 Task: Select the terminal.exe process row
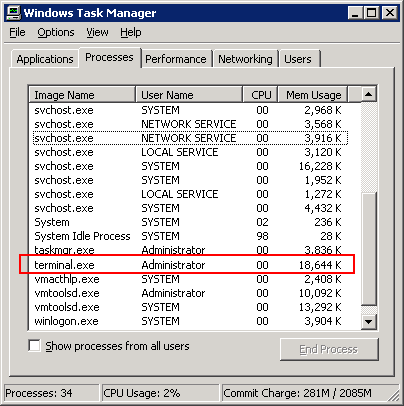tap(188, 265)
